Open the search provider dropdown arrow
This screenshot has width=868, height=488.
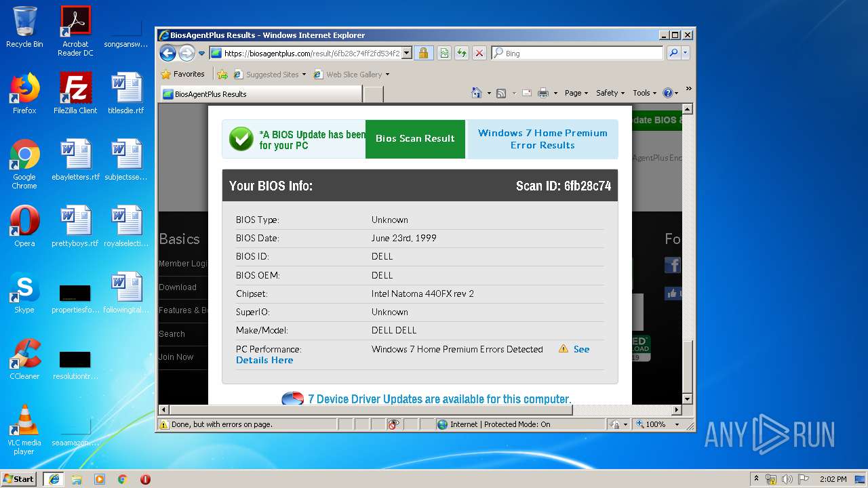click(x=686, y=53)
